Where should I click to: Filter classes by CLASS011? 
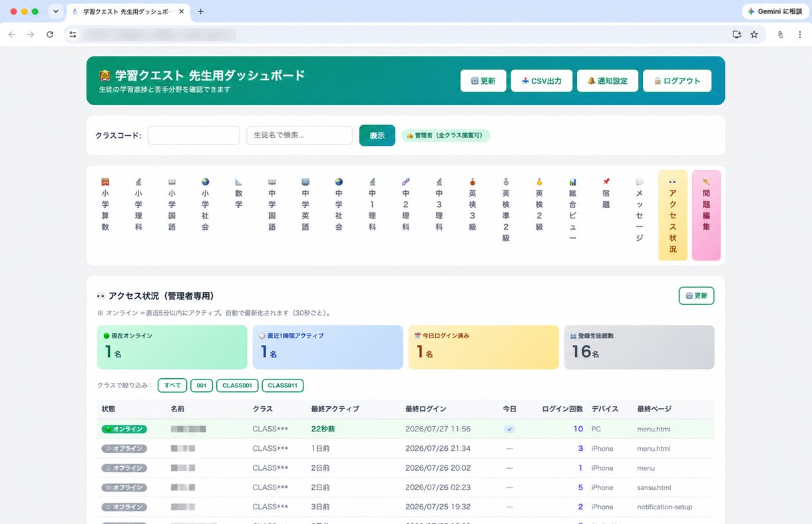(283, 386)
